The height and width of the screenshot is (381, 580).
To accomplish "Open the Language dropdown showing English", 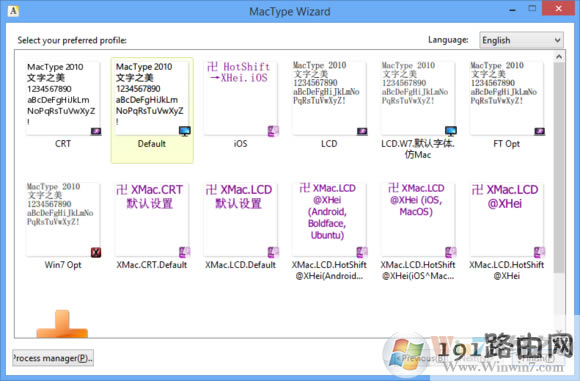I will point(522,40).
